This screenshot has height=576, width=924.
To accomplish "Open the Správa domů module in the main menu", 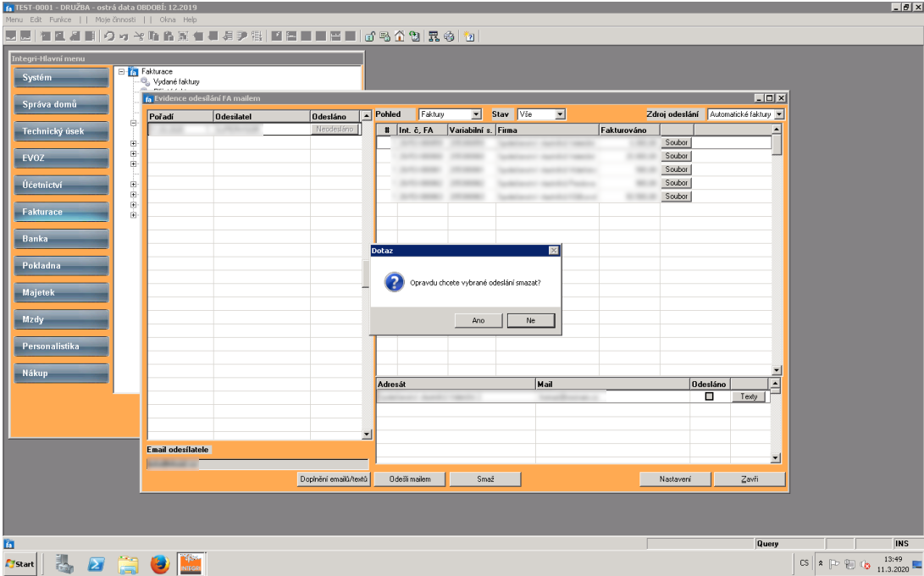I will click(61, 104).
